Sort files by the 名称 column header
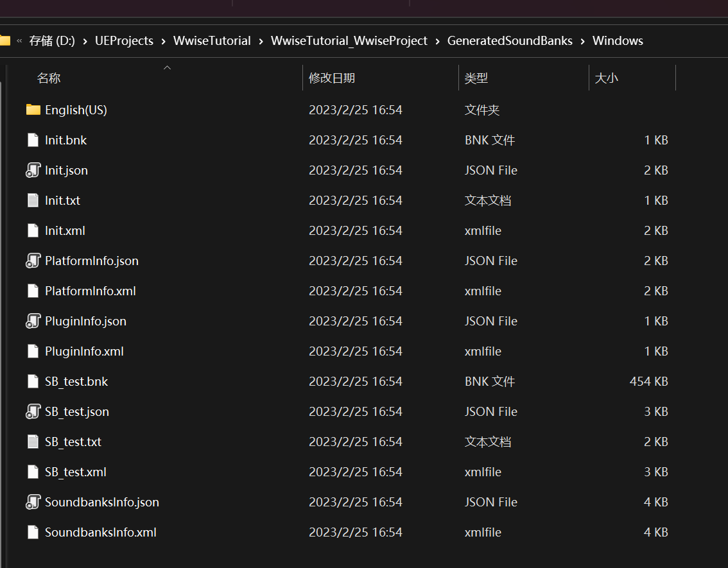Image resolution: width=728 pixels, height=568 pixels. (x=49, y=78)
